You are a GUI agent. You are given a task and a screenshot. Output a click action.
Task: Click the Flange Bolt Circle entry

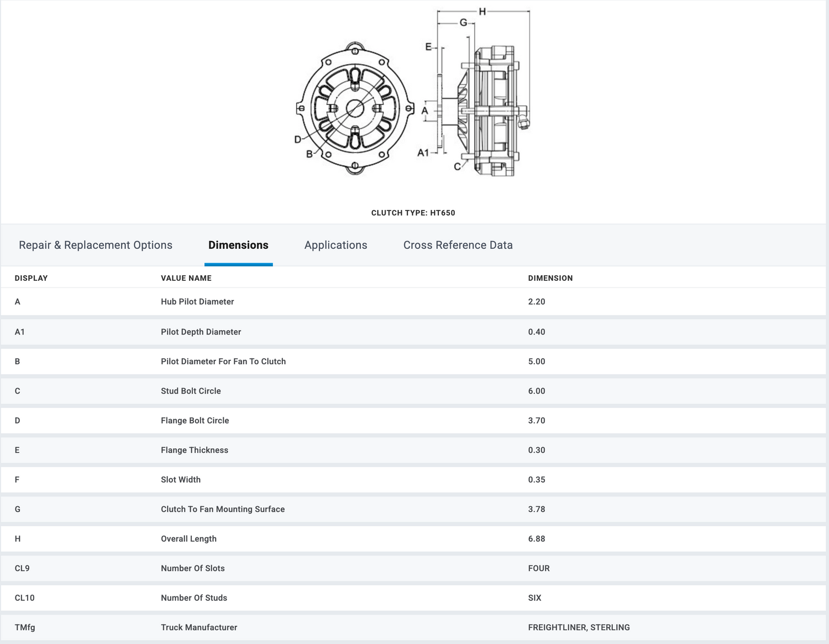point(195,421)
